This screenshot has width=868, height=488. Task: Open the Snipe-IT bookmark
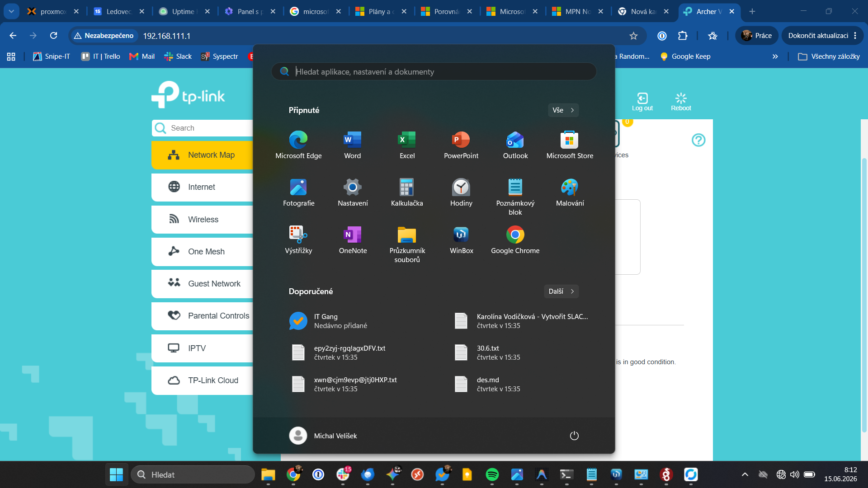(52, 56)
